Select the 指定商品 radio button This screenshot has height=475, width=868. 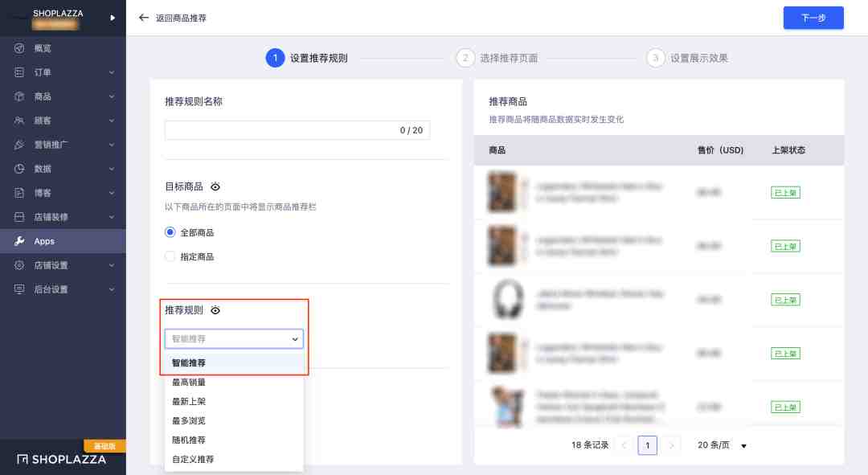(170, 256)
